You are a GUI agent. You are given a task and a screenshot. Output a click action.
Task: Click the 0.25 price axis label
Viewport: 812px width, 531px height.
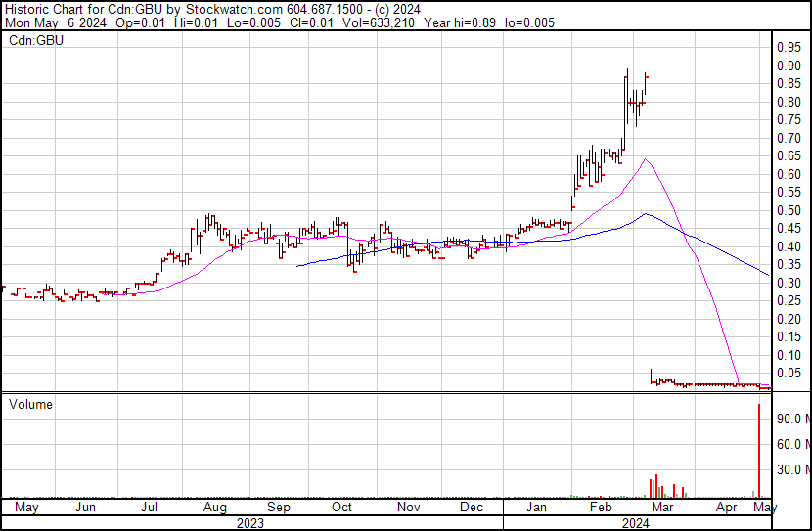pyautogui.click(x=789, y=300)
